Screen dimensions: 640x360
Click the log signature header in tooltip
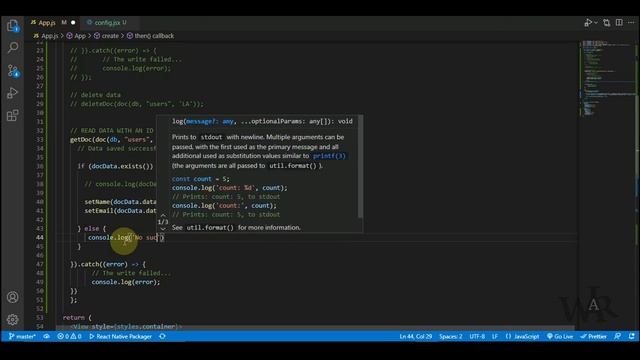[x=262, y=121]
